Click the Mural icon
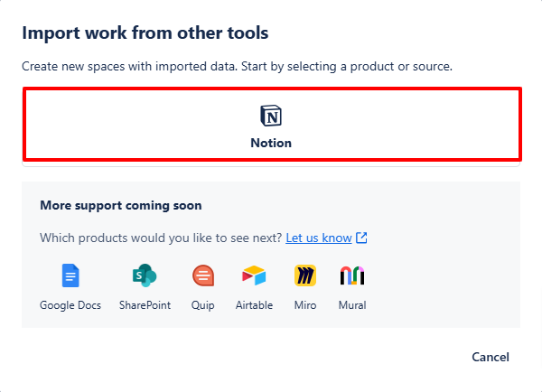 pyautogui.click(x=352, y=275)
